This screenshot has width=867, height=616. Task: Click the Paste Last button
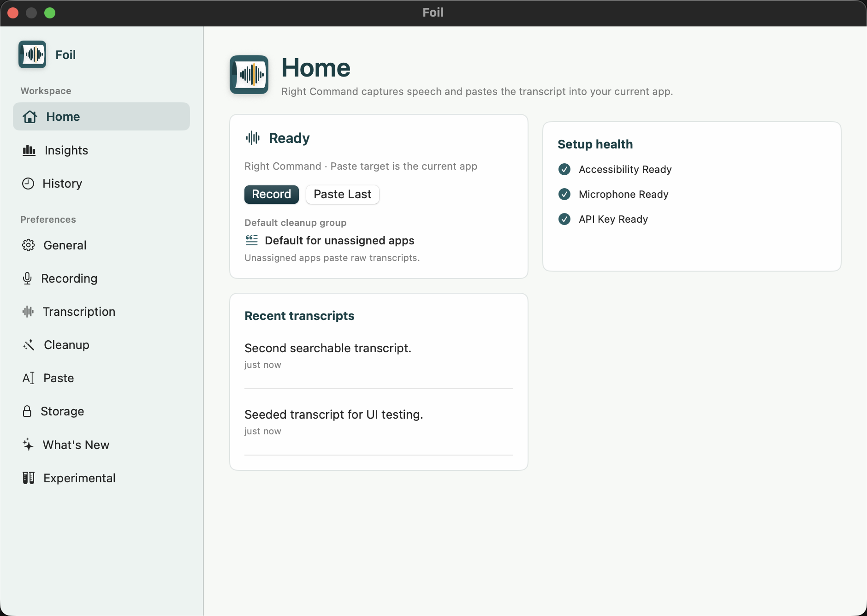click(x=343, y=194)
